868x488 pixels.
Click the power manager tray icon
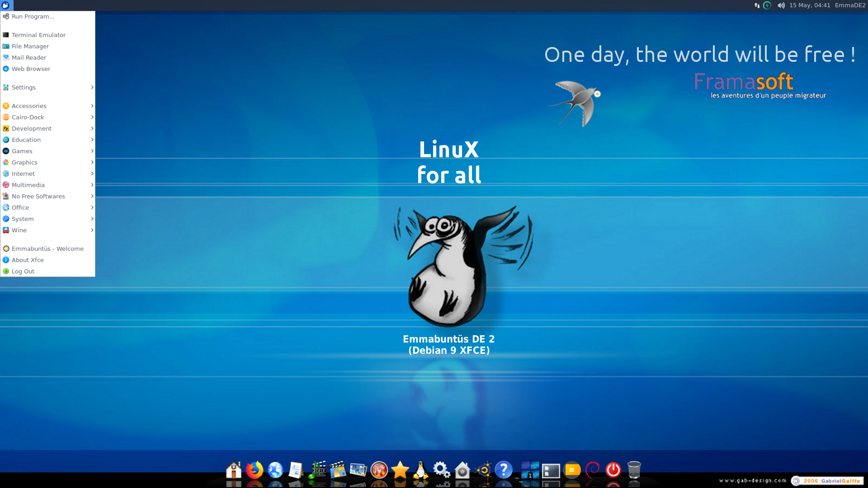767,5
